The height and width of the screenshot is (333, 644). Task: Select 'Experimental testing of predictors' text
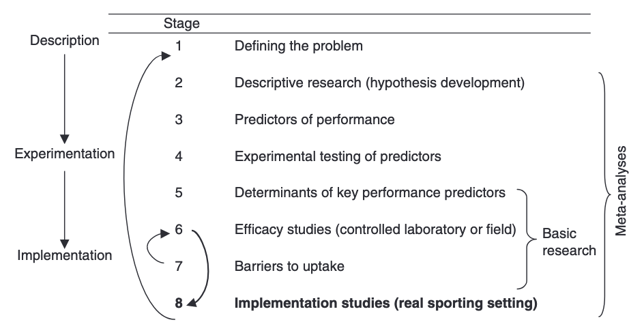(x=338, y=156)
